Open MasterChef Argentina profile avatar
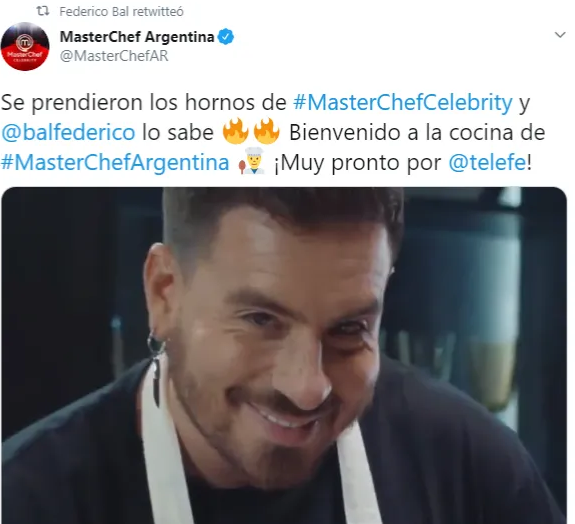This screenshot has width=575, height=524. coord(25,47)
